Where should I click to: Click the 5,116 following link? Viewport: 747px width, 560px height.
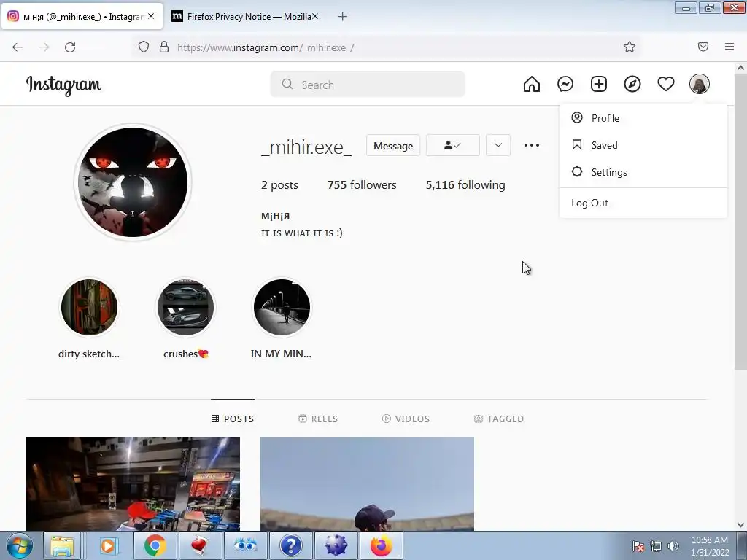point(465,184)
